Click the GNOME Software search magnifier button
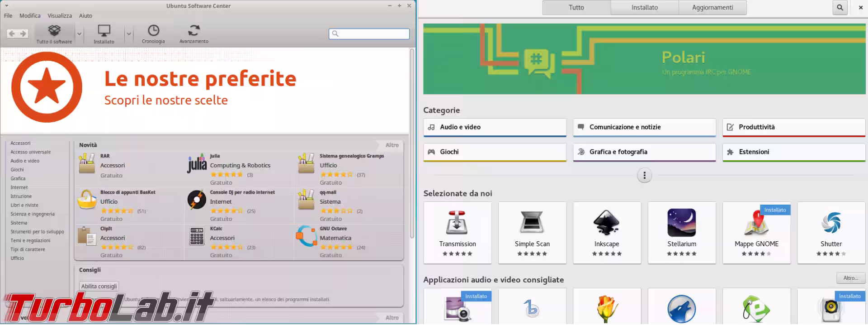Screen dimensions: 868x325 pyautogui.click(x=840, y=7)
